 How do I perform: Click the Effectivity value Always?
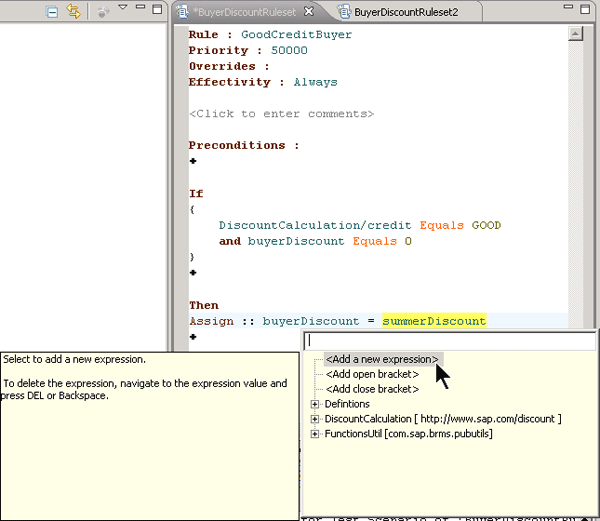(x=315, y=82)
